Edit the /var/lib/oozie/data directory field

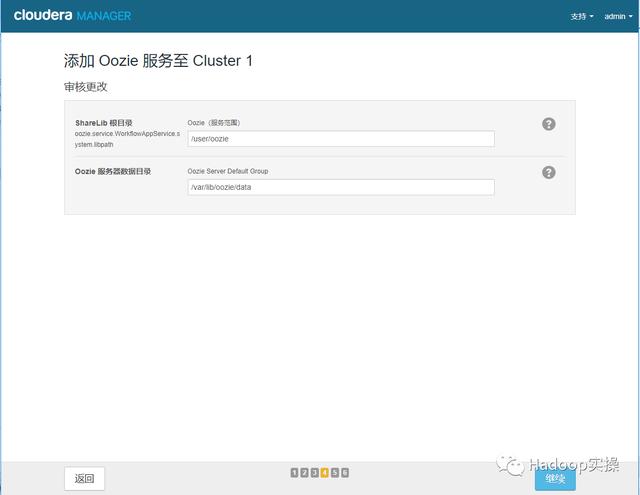pos(341,187)
